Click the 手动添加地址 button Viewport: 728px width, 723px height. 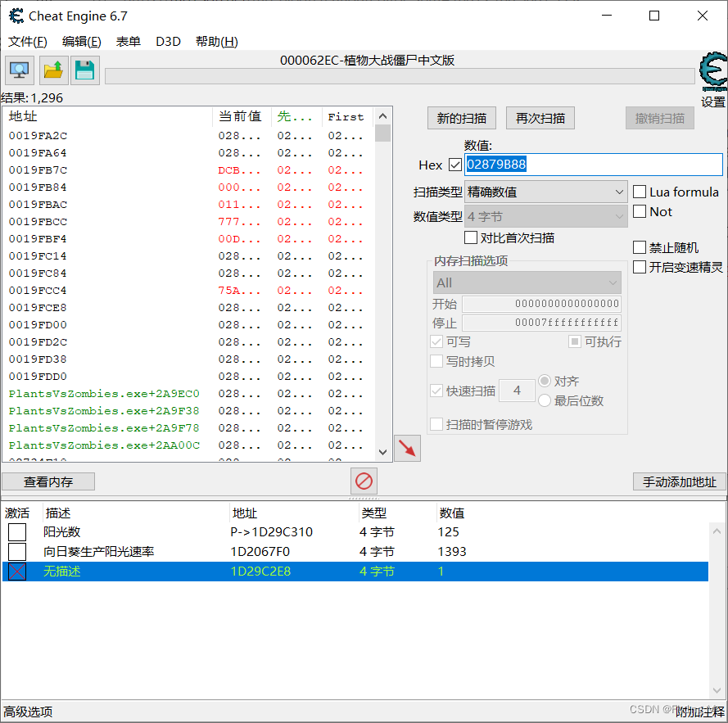(x=679, y=481)
